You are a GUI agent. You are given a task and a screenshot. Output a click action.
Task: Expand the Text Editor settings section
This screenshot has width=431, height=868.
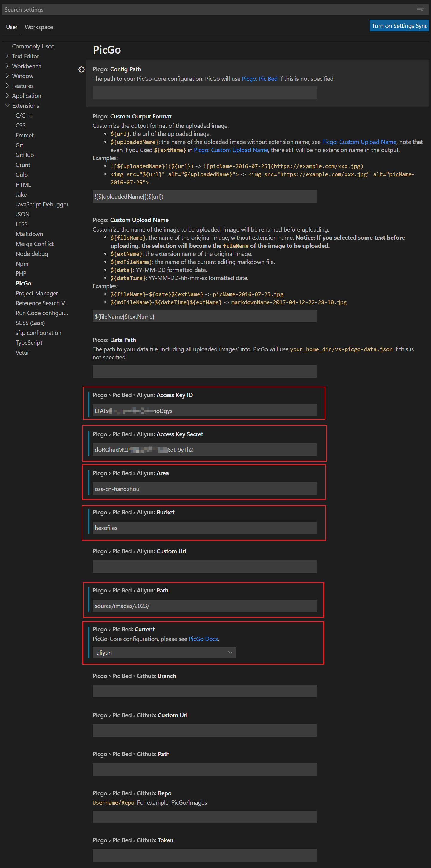pyautogui.click(x=25, y=56)
